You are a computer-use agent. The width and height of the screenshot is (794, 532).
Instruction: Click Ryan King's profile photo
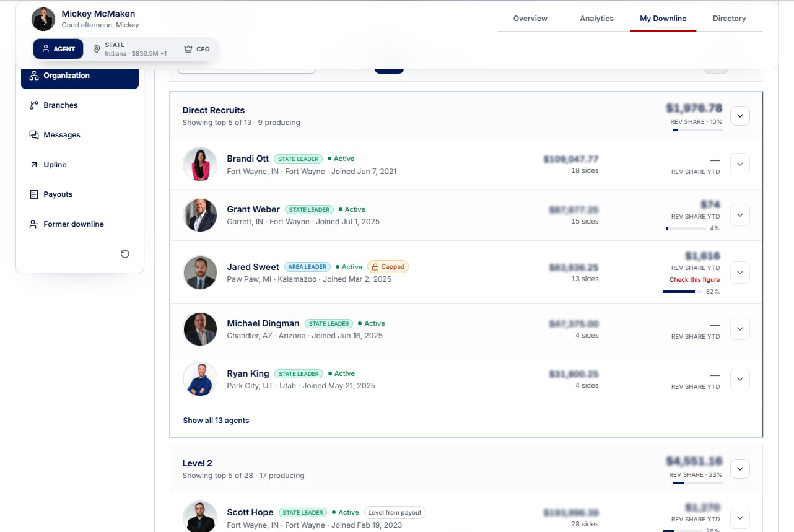tap(200, 379)
